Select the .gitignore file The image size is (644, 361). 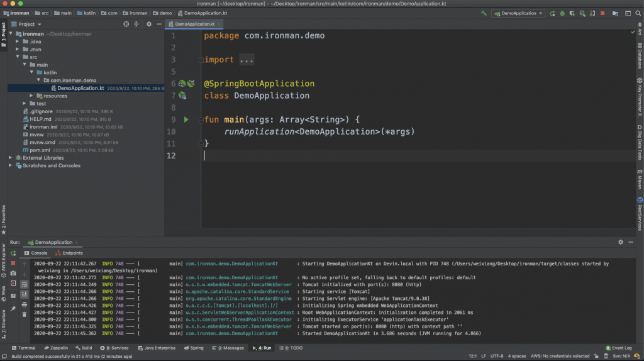tap(41, 111)
